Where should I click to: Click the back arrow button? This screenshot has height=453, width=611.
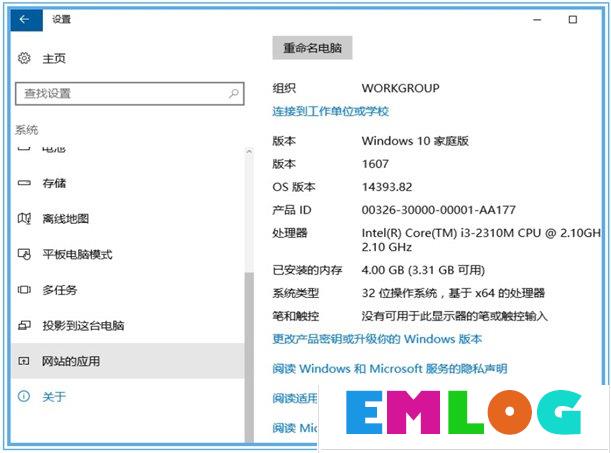[25, 19]
